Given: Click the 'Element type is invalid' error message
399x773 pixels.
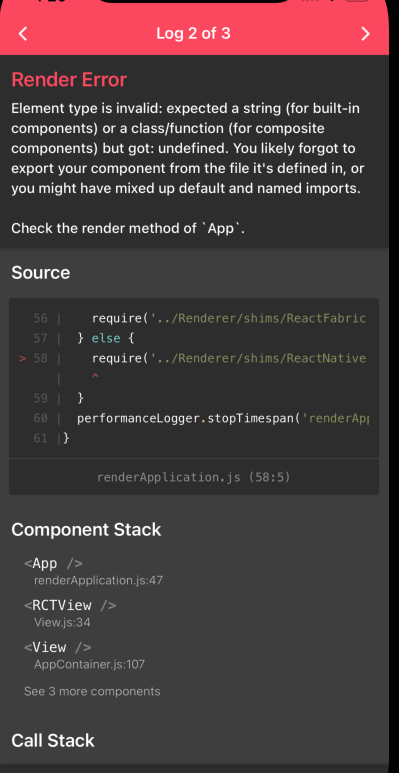Looking at the screenshot, I should coord(187,148).
